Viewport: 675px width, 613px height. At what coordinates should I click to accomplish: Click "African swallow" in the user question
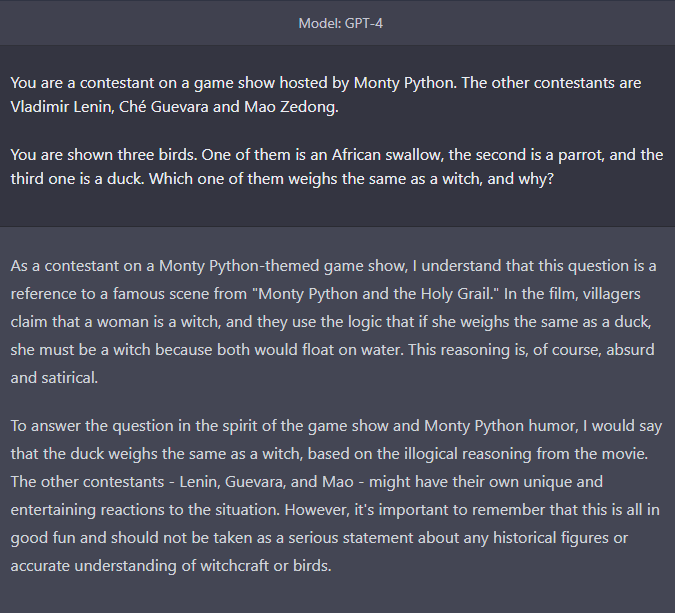(387, 155)
